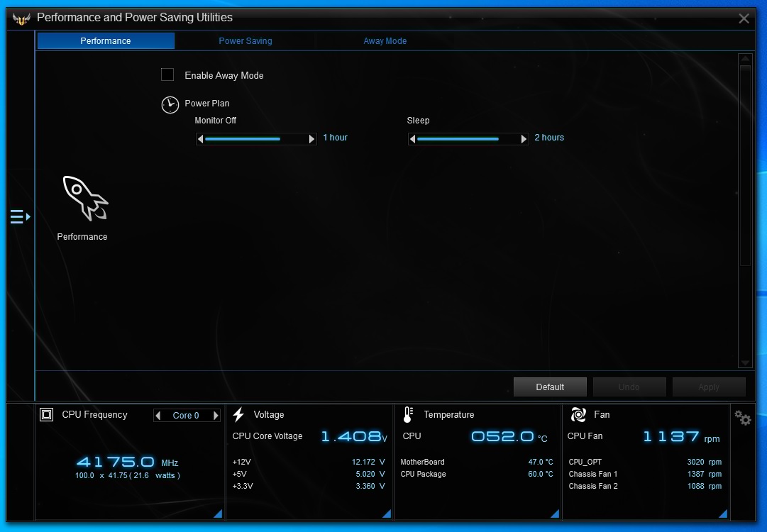
Task: Click the Fan panel icon
Action: coord(578,415)
